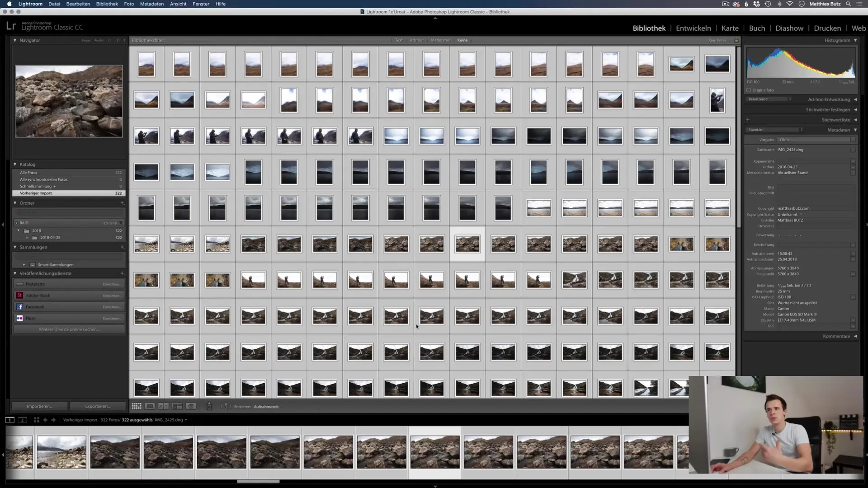Open Time Machine menu bar icon
The width and height of the screenshot is (868, 488).
pyautogui.click(x=768, y=4)
